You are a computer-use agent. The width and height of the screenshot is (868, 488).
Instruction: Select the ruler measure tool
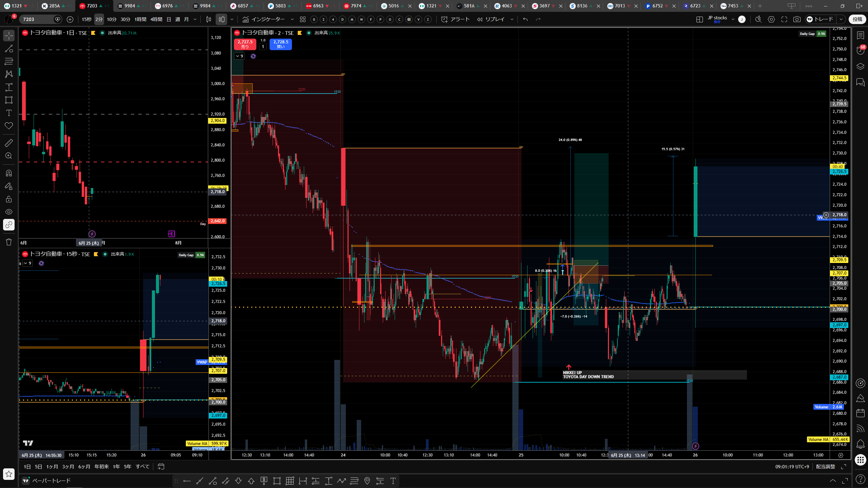point(9,143)
